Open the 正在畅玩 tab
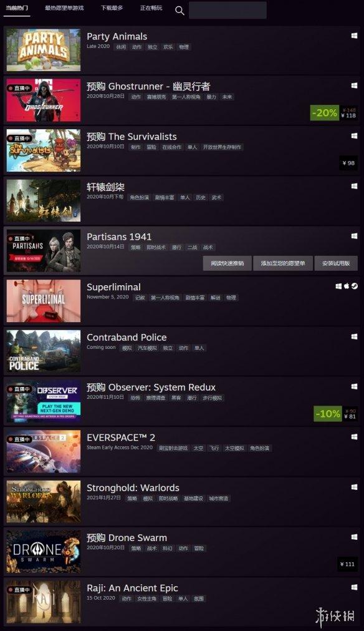The image size is (364, 631). pyautogui.click(x=151, y=8)
